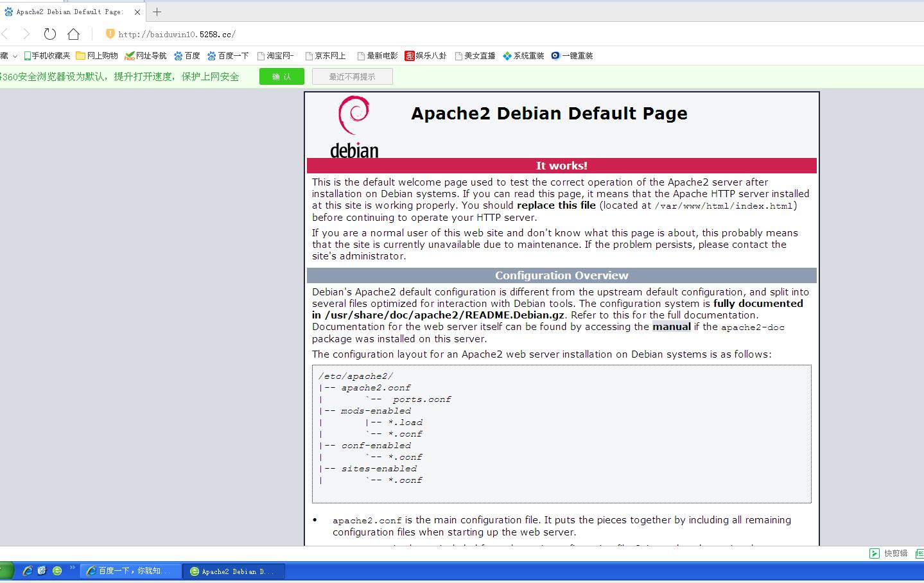The width and height of the screenshot is (924, 583).
Task: Click the second quick launch icon
Action: pos(42,570)
